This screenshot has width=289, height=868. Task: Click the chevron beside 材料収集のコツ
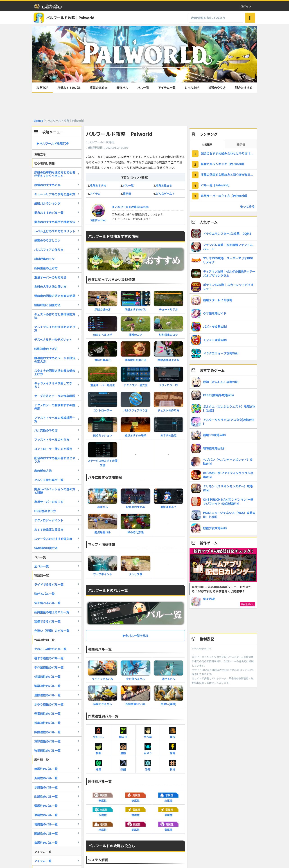pos(78,259)
